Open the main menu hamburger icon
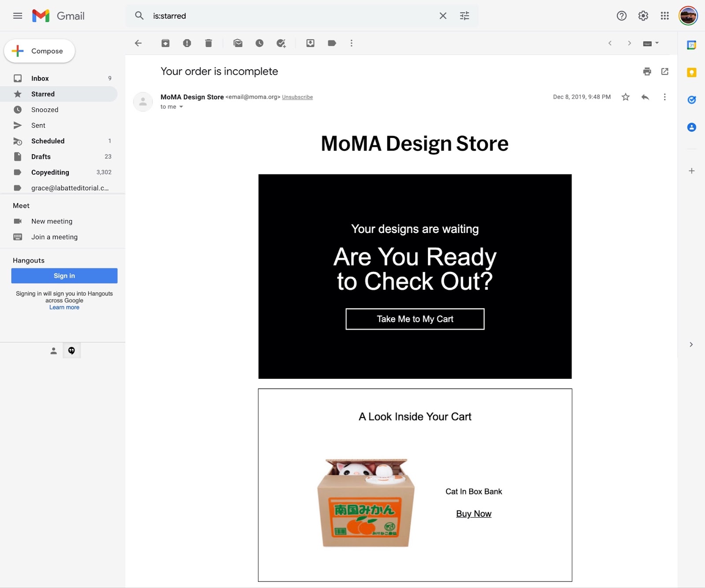705x588 pixels. [18, 16]
